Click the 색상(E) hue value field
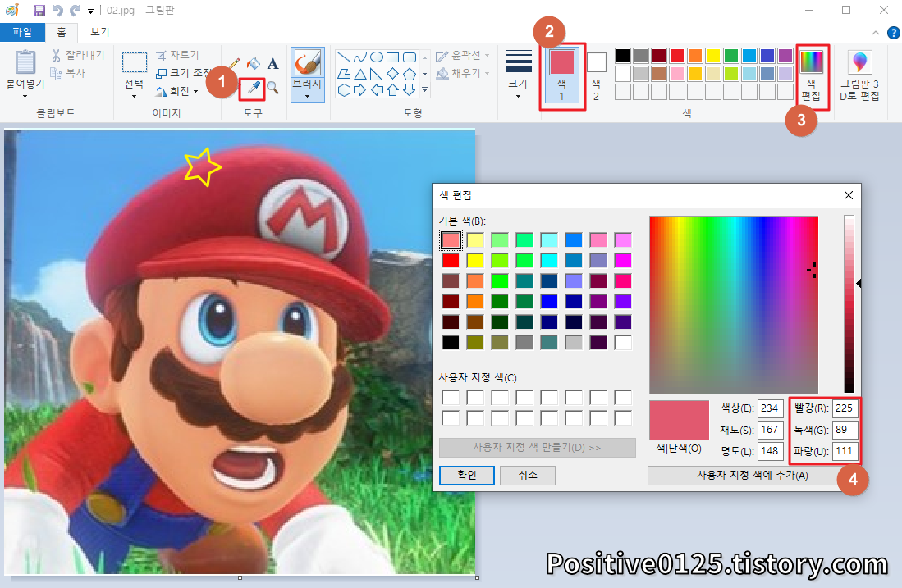Screen dimensions: 902x588 pyautogui.click(x=770, y=408)
